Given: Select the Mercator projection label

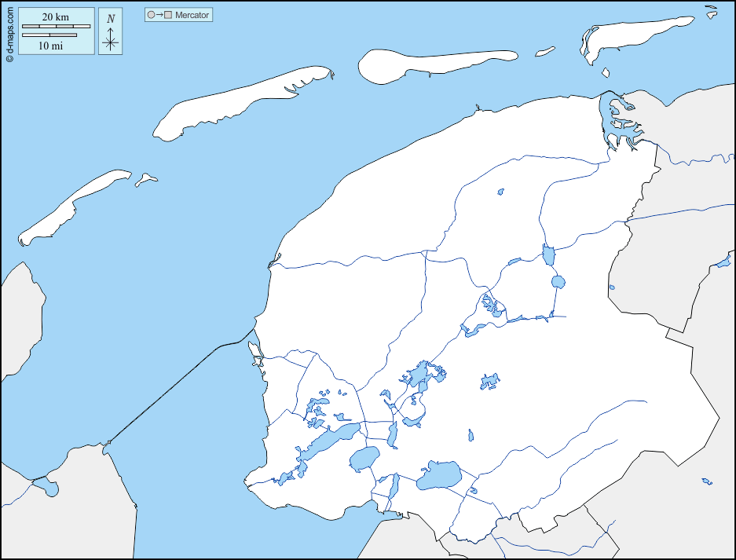Looking at the screenshot, I should 192,15.
